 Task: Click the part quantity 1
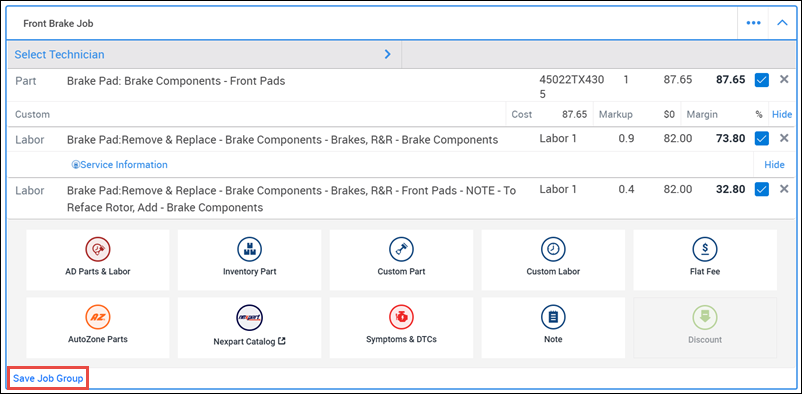pos(626,80)
